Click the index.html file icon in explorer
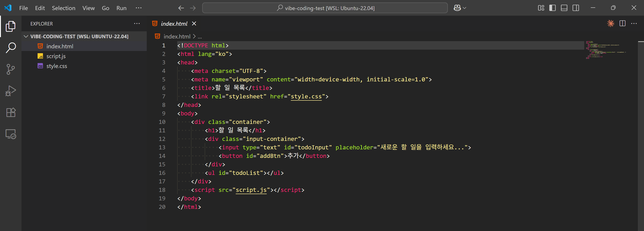 pos(40,46)
